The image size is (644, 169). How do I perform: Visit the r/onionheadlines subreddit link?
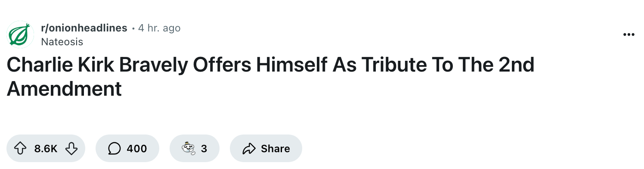pos(84,28)
